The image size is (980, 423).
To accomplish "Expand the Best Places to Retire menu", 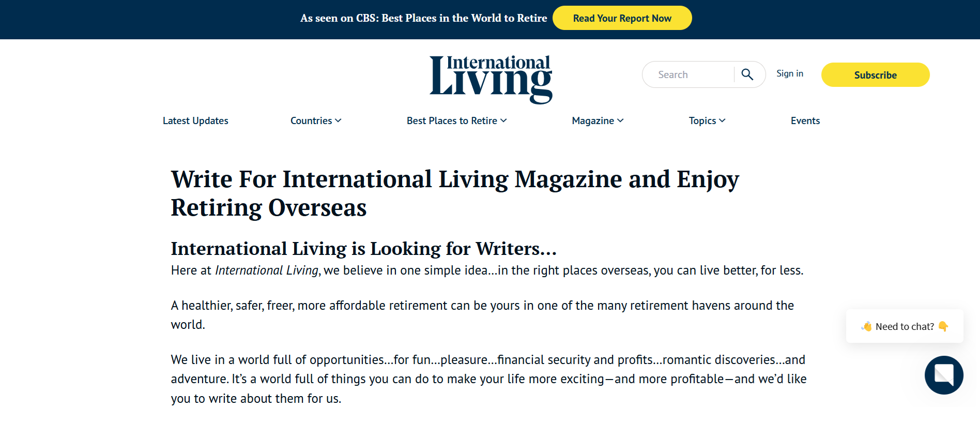I will coord(456,120).
